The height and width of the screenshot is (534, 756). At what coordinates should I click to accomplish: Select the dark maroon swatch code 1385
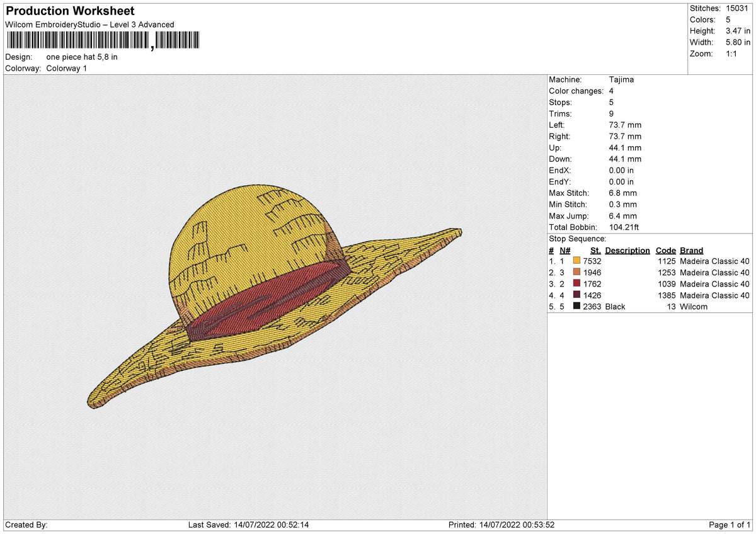click(x=576, y=295)
